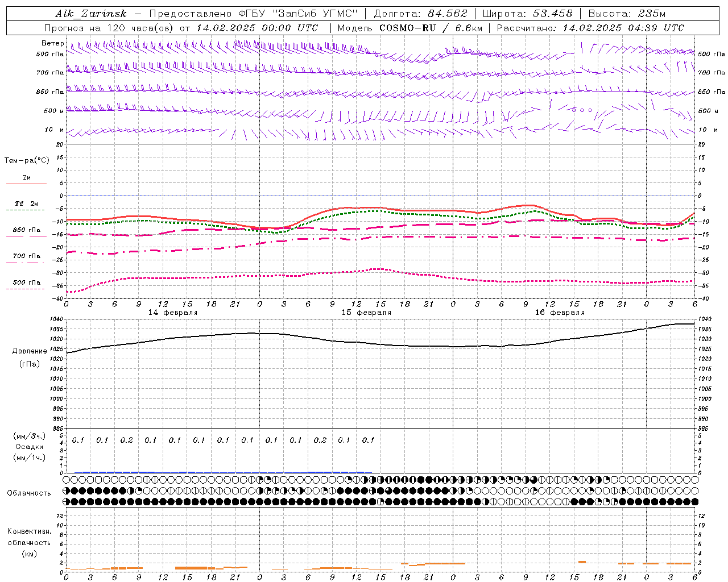
Task: Click the latitude value 53.458
Action: pyautogui.click(x=553, y=14)
